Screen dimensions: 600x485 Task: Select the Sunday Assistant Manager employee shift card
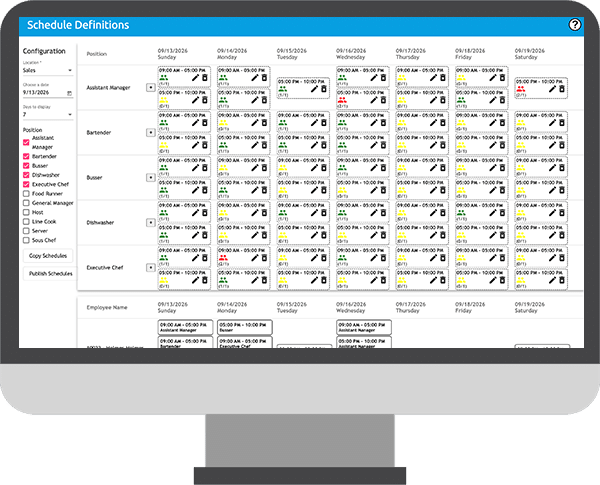(185, 327)
